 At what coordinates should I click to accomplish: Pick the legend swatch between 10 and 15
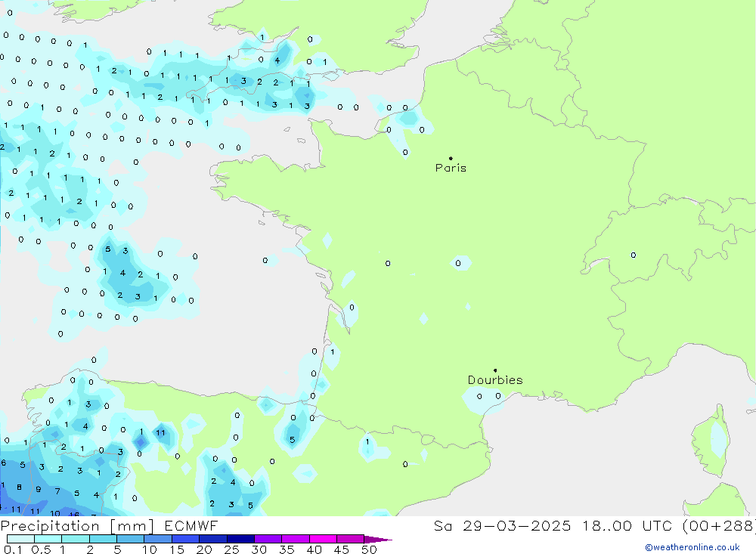pos(158,539)
